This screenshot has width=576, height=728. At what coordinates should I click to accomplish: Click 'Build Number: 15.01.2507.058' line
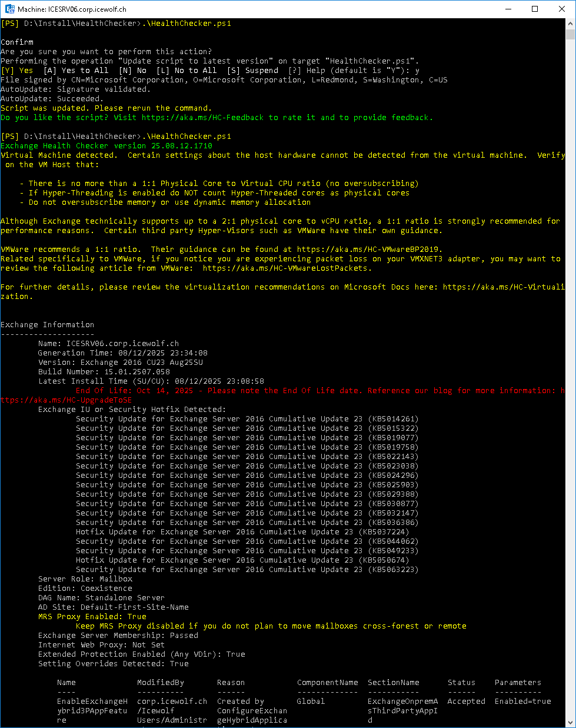104,372
